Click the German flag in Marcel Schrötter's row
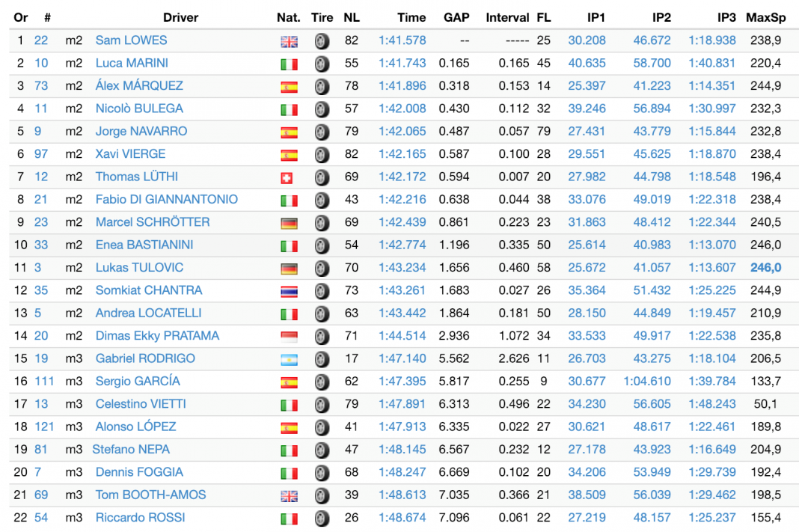 tap(289, 223)
